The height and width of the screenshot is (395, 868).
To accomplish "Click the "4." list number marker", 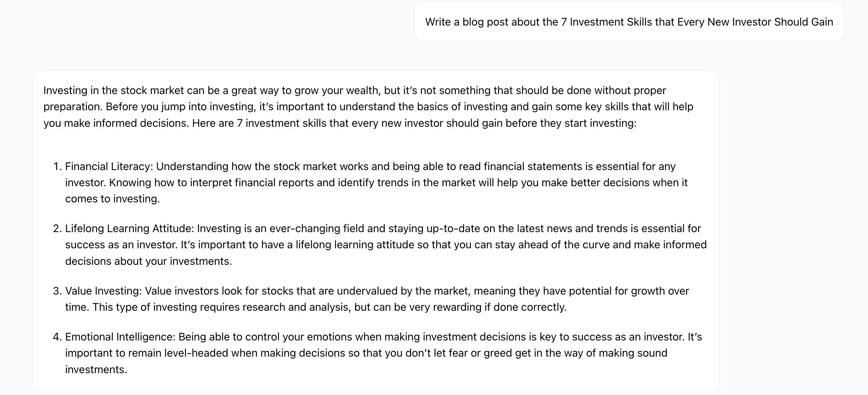I will tap(58, 337).
